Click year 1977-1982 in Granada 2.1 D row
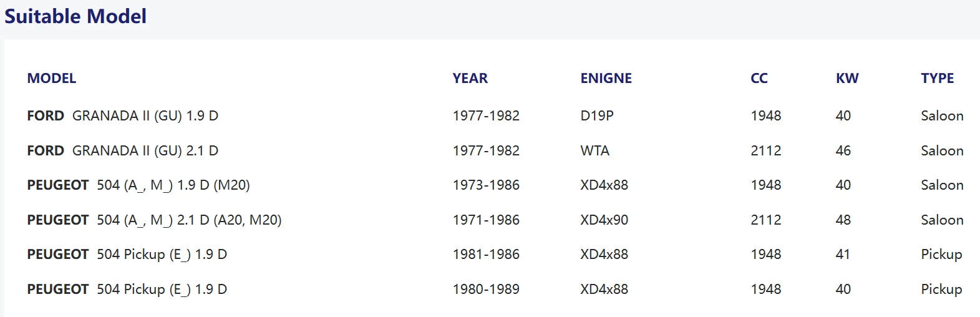This screenshot has height=317, width=980. tap(486, 151)
